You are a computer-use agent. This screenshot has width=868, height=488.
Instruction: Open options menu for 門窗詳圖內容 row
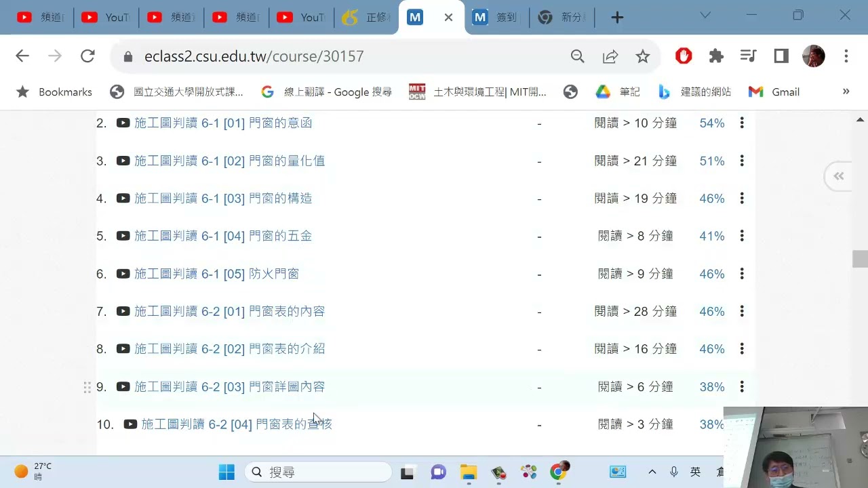[x=742, y=386]
